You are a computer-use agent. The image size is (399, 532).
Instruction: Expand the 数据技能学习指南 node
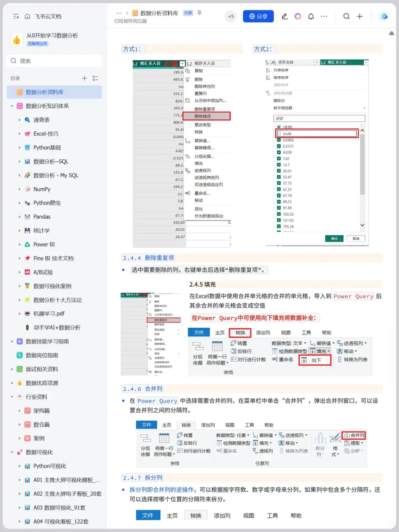point(12,341)
